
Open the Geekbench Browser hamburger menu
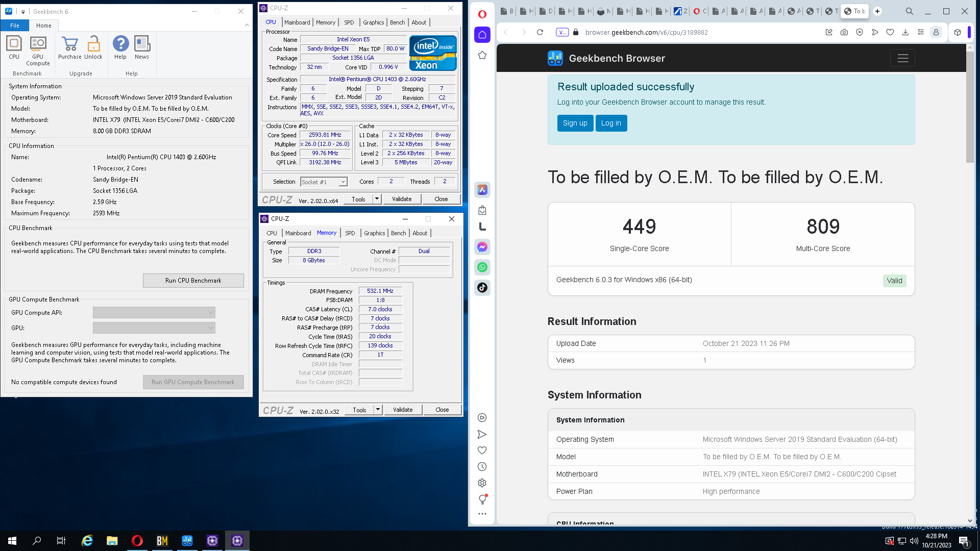click(x=902, y=58)
